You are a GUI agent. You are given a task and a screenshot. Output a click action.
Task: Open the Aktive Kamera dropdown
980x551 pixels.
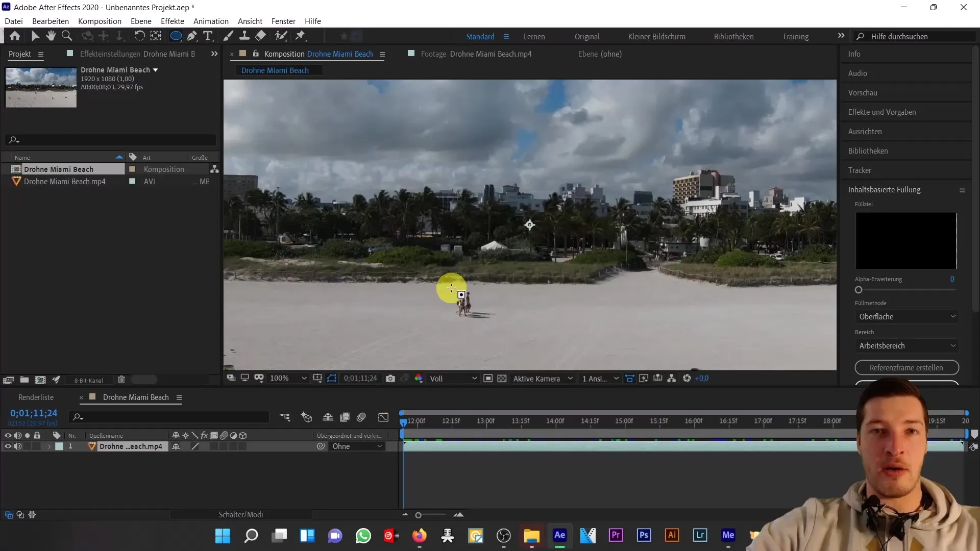[x=543, y=379]
